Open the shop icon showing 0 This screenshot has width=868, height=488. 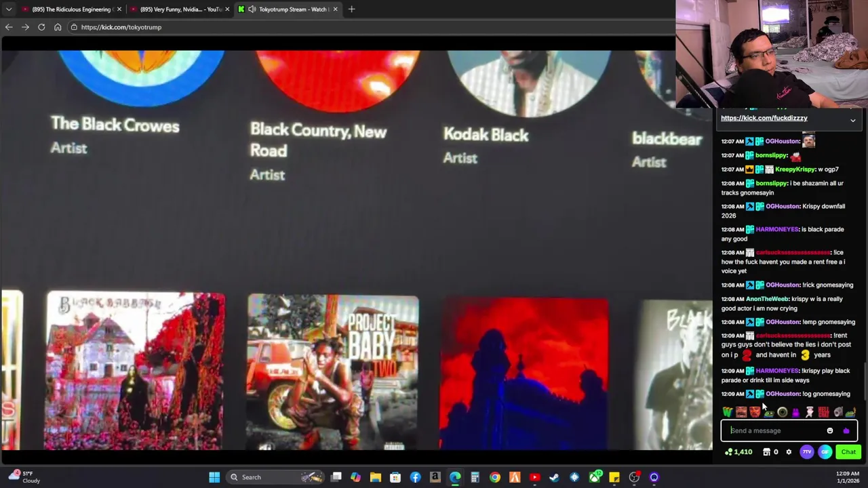coord(771,452)
